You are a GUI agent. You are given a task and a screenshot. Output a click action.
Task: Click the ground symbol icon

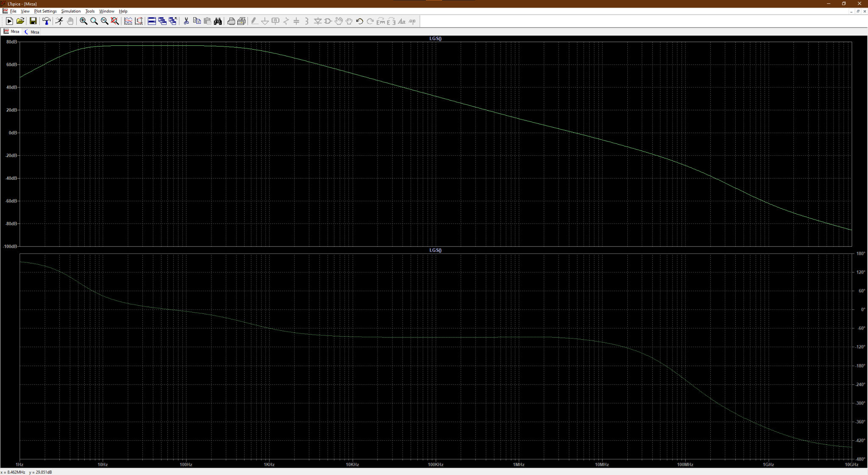coord(265,21)
